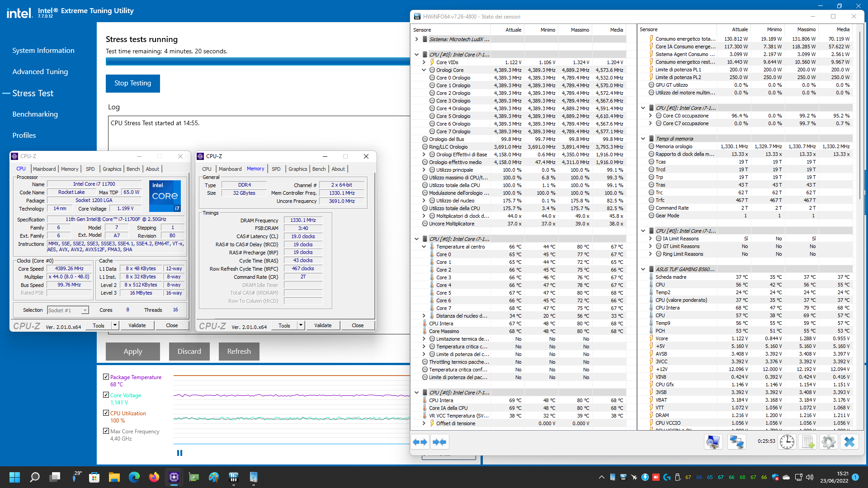Screen dimensions: 868x488
Task: Click the DRAM Frequency value field
Action: coord(303,220)
